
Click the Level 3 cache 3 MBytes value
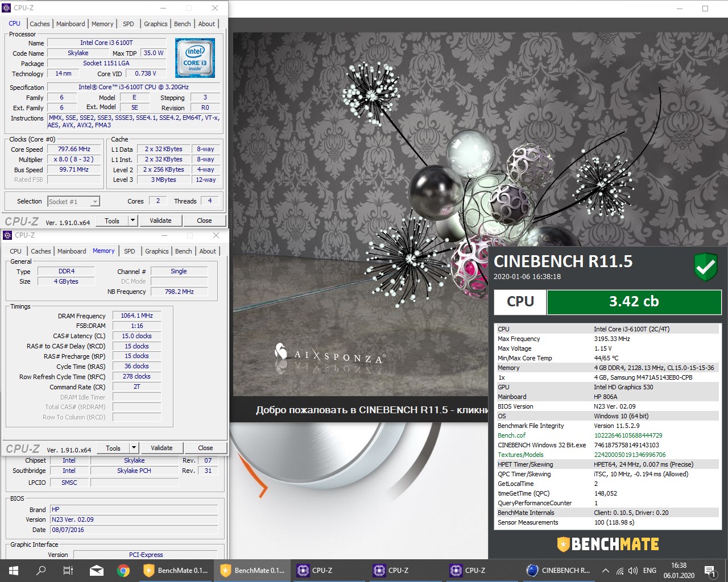click(164, 180)
